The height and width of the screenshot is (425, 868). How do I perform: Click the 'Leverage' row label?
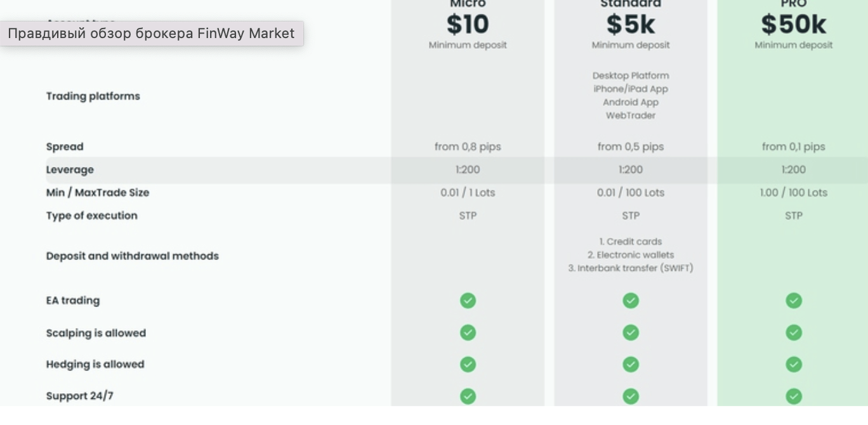(70, 170)
